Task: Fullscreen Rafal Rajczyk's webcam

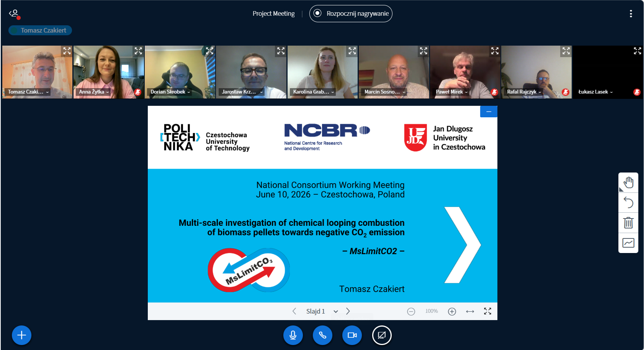Action: (x=566, y=51)
